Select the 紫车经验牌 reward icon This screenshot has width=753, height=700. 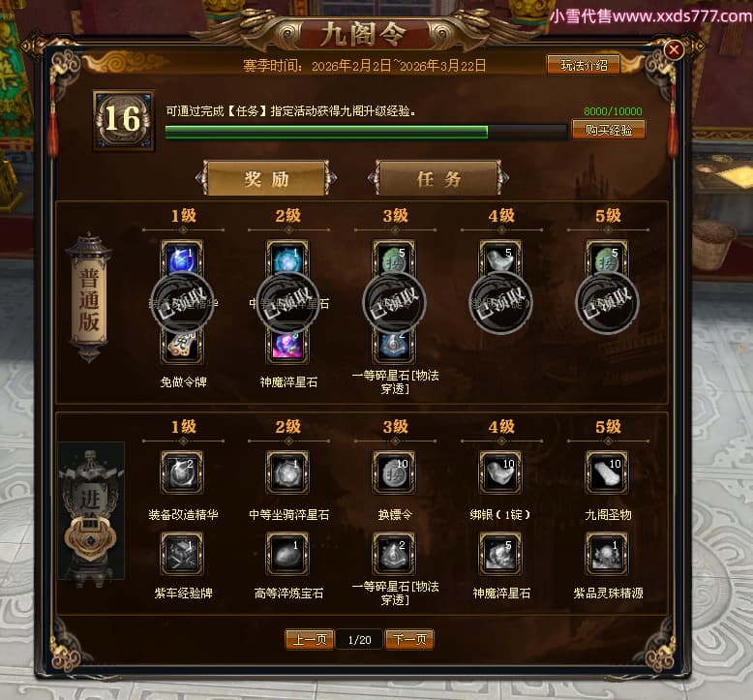(182, 554)
